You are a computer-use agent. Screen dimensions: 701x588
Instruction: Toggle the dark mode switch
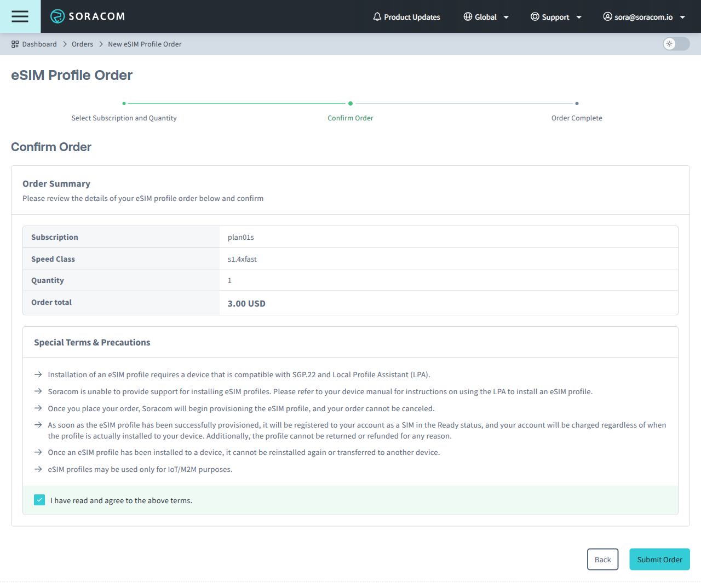676,44
